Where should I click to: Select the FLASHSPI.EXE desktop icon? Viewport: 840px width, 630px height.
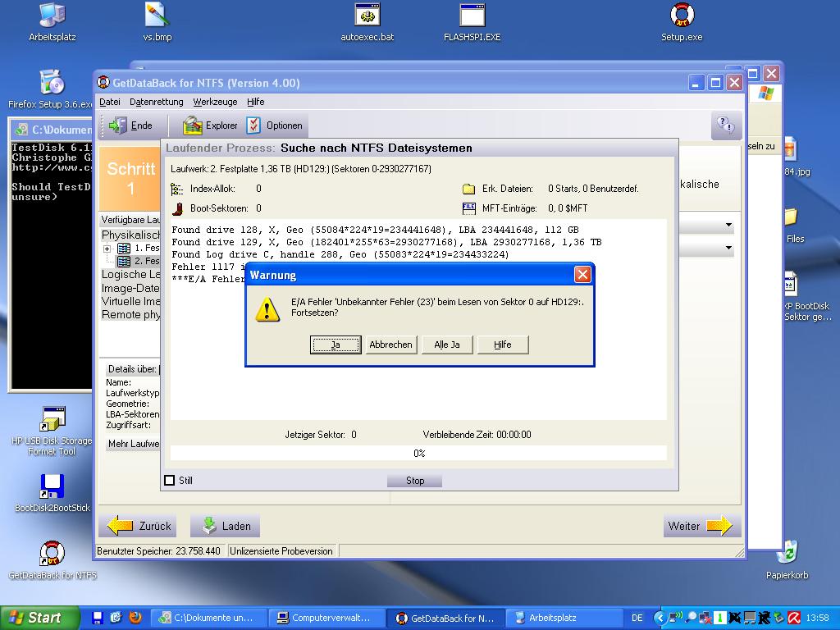[472, 22]
